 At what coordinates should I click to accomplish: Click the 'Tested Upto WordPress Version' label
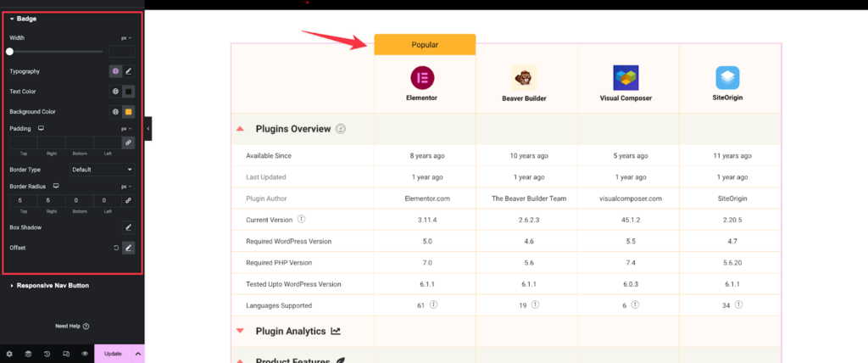click(293, 284)
